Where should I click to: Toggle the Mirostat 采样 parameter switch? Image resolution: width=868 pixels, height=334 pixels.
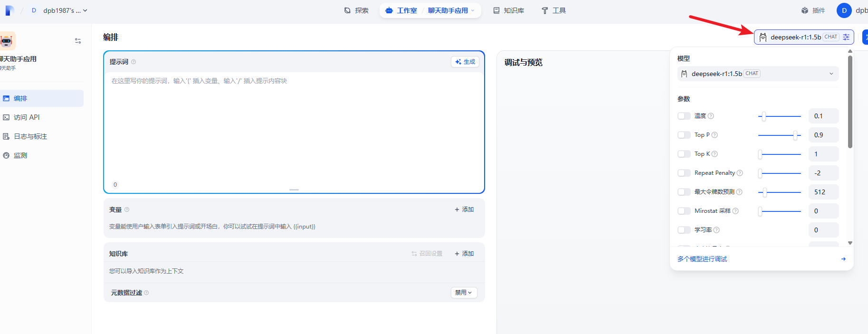[684, 211]
